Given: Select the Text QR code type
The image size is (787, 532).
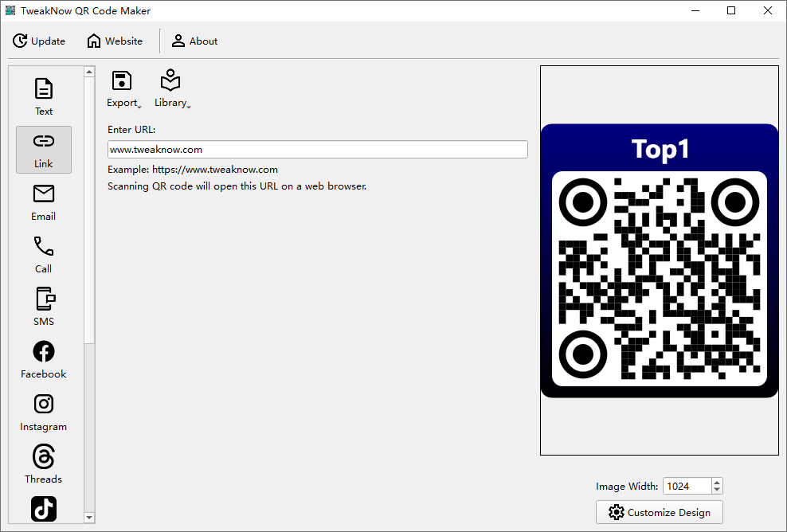Looking at the screenshot, I should (43, 94).
